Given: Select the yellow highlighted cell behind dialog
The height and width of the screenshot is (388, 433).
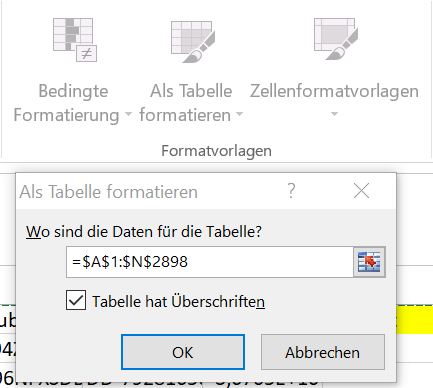Looking at the screenshot, I should pos(415,319).
